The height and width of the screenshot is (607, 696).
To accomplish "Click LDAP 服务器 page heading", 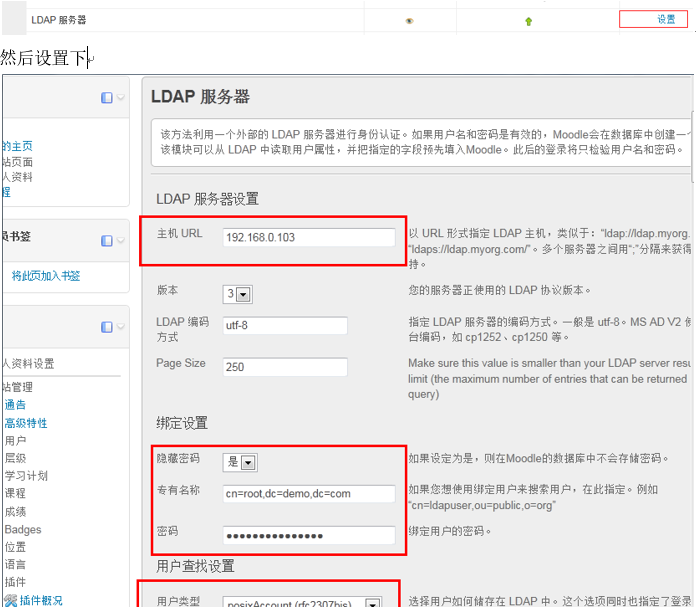I will pyautogui.click(x=200, y=97).
